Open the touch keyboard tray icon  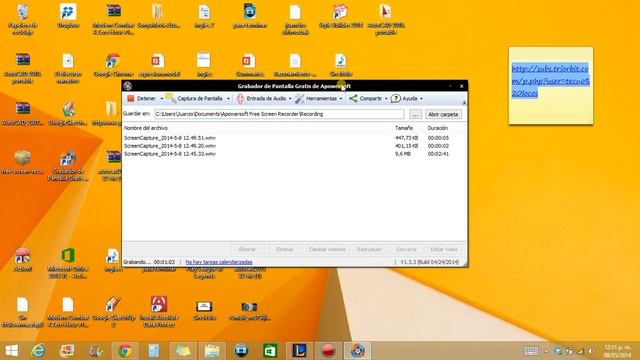click(531, 351)
